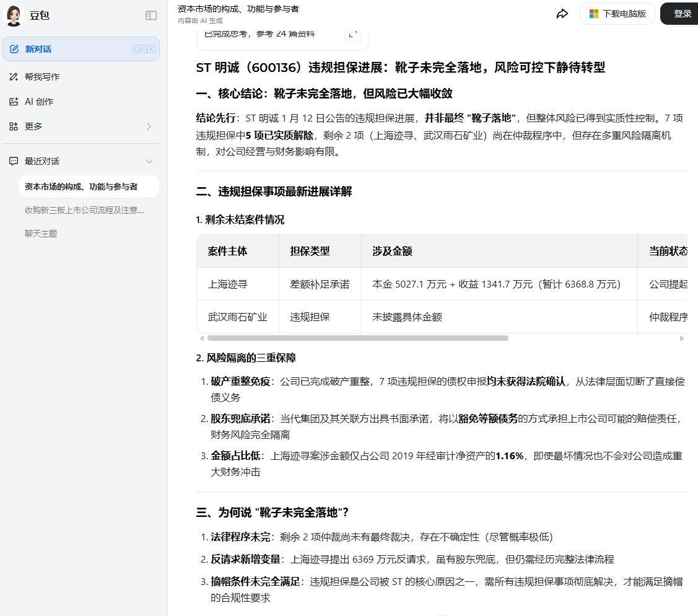Click the 新对话 pencil icon

tap(14, 49)
